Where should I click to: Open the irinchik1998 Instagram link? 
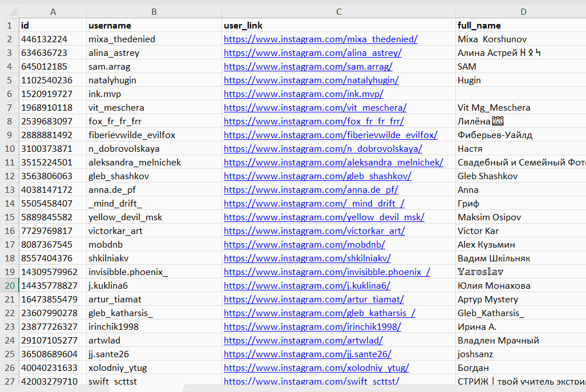313,327
